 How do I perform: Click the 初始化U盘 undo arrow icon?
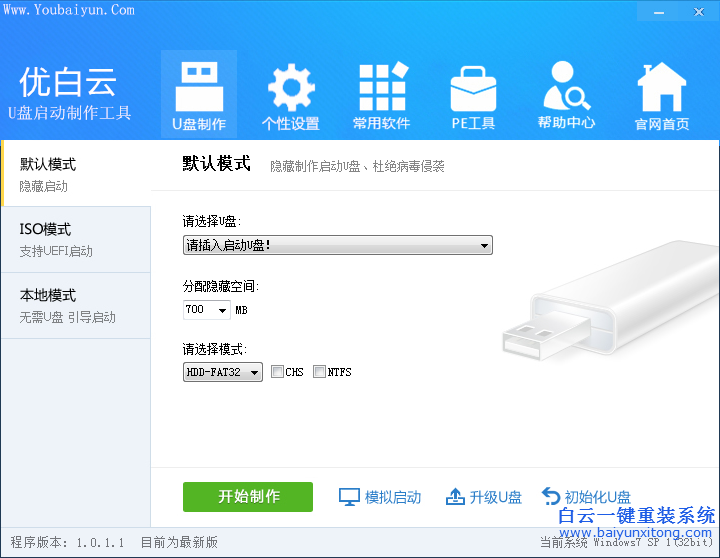click(x=551, y=496)
